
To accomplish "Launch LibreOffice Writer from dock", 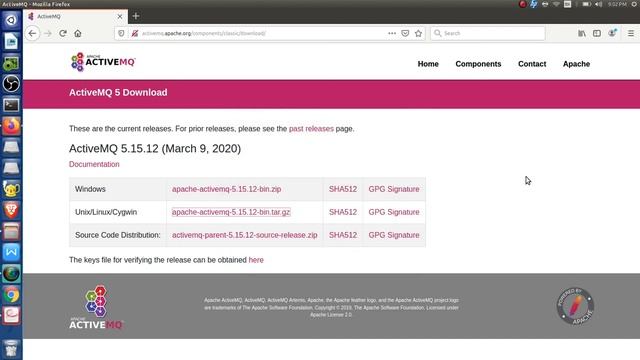I will click(x=11, y=41).
